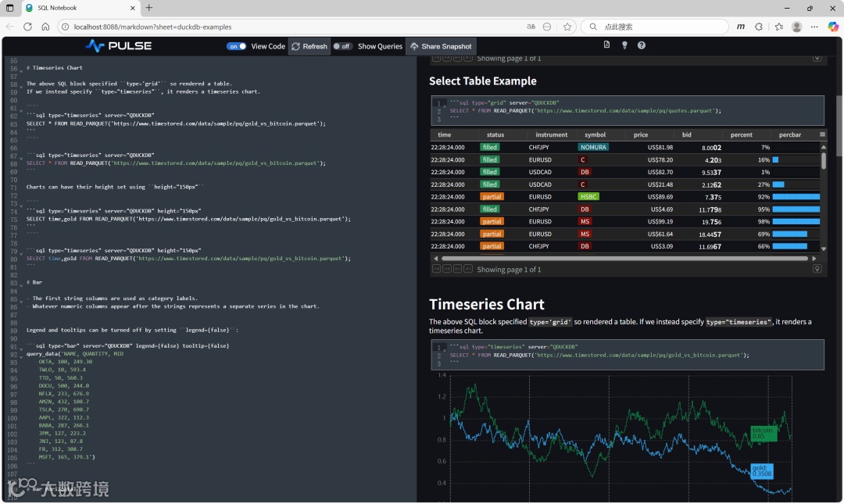
Task: Click the gold legend label on chart
Action: [x=762, y=471]
